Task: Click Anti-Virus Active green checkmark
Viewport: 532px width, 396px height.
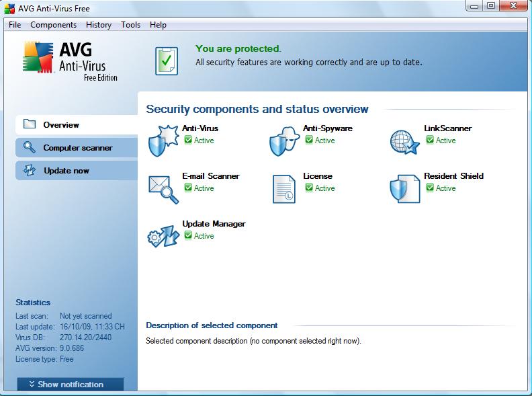Action: click(189, 141)
